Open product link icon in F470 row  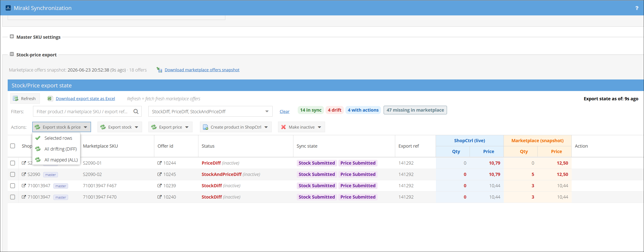(24, 197)
